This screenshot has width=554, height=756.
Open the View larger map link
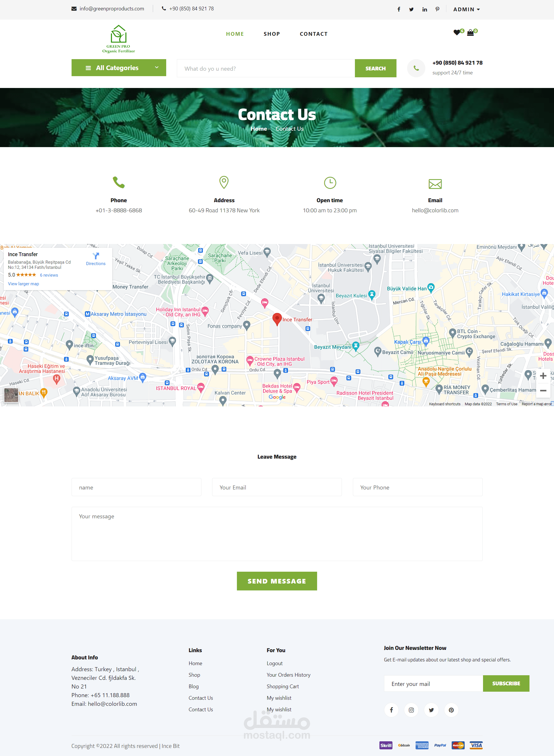(23, 284)
